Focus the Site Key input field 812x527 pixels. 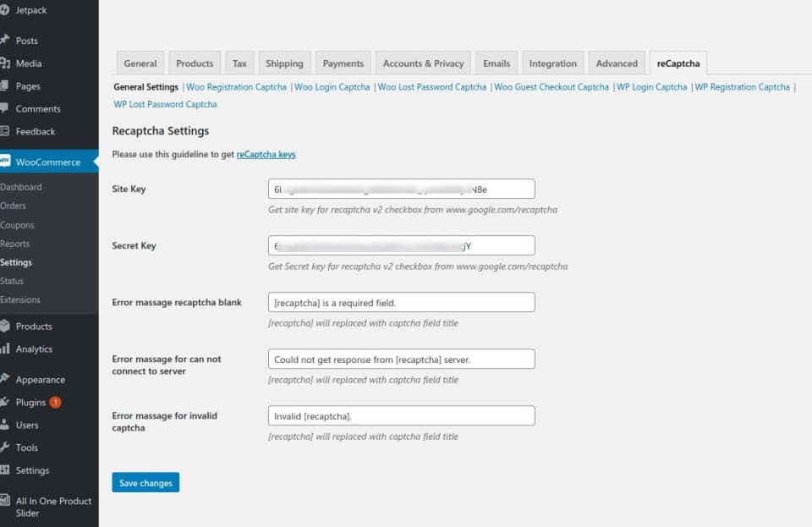401,189
